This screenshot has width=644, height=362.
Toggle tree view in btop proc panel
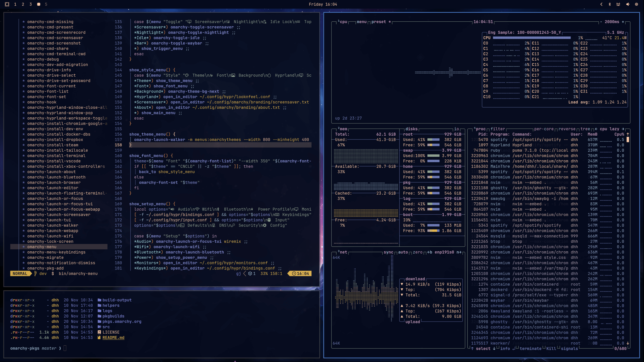click(585, 129)
